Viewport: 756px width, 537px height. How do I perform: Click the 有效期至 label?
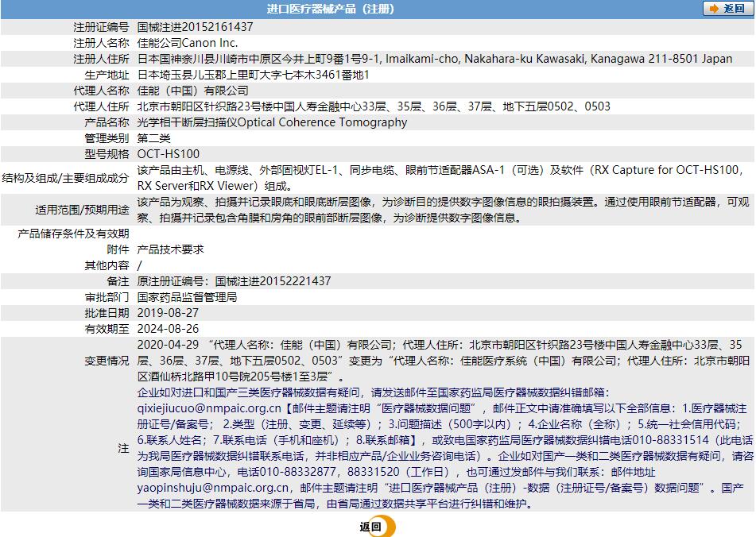coord(107,329)
